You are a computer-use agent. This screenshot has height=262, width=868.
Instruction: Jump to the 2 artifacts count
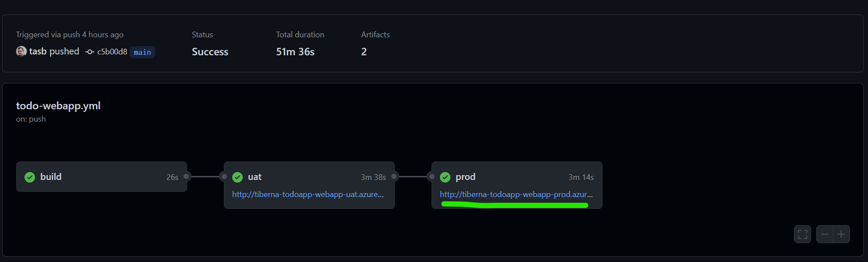364,52
